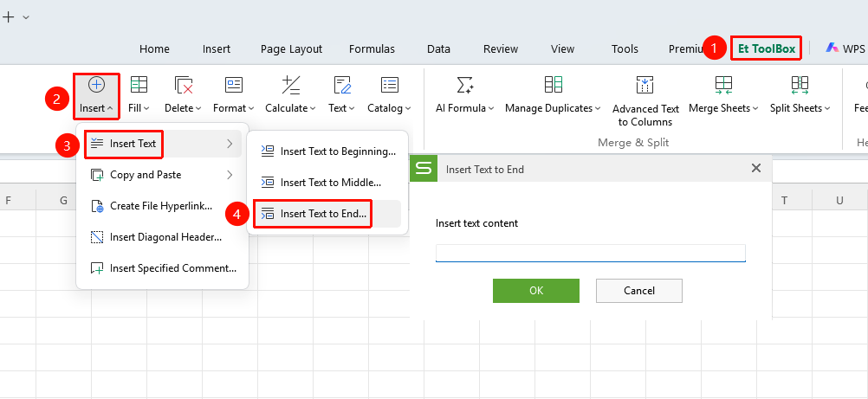This screenshot has height=399, width=868.
Task: Open the Text tool
Action: (341, 95)
